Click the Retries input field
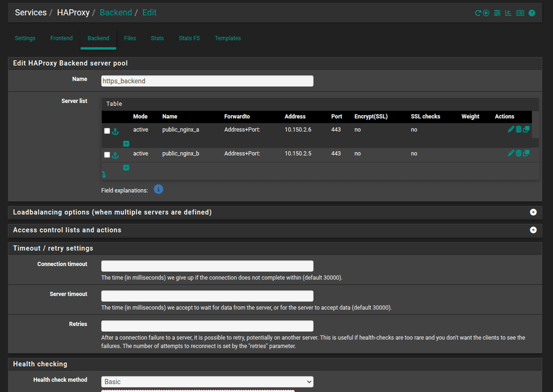Screen dimensions: 553x392 [x=207, y=326]
